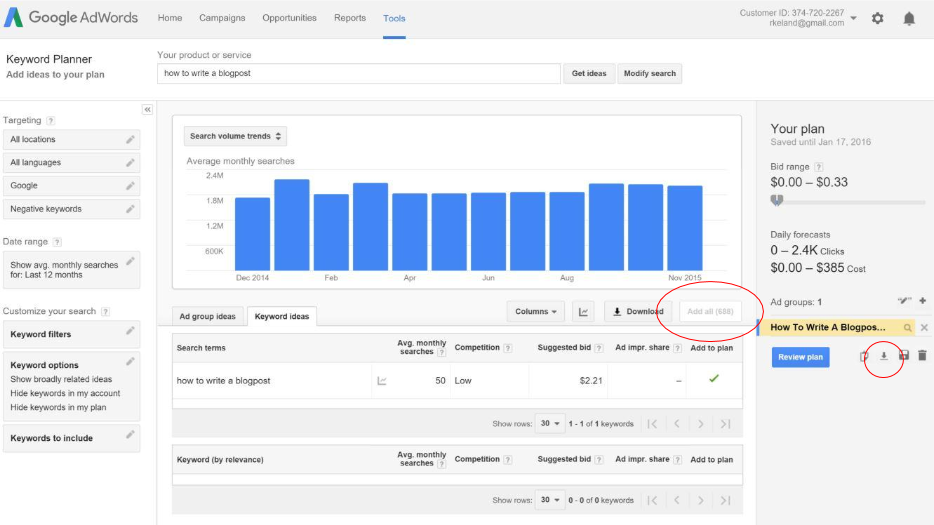
Task: Go to last page in Search terms table
Action: [725, 424]
